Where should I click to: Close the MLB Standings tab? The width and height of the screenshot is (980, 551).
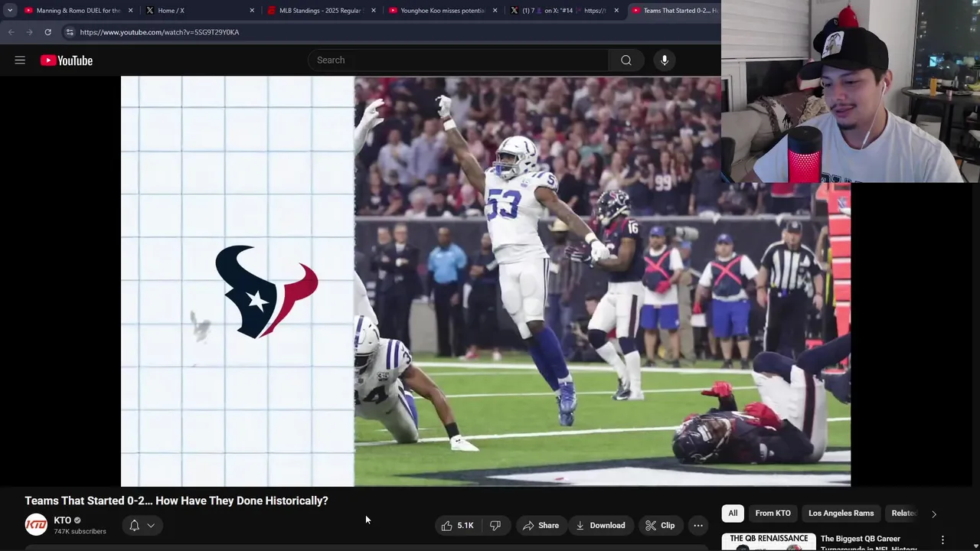click(x=373, y=11)
